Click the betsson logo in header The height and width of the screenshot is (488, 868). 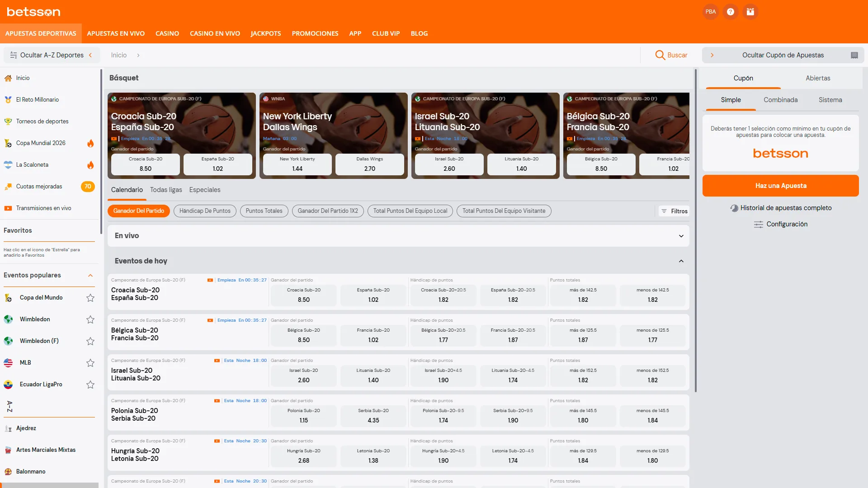click(x=33, y=12)
